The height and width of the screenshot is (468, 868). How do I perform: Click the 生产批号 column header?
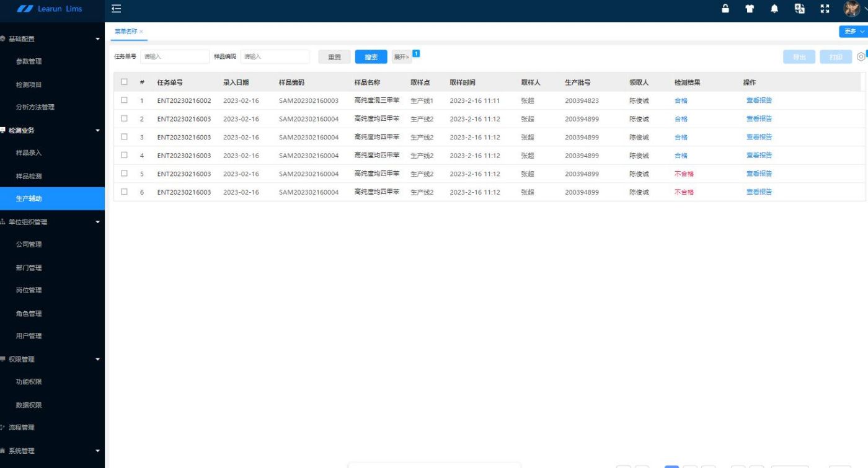pyautogui.click(x=577, y=82)
